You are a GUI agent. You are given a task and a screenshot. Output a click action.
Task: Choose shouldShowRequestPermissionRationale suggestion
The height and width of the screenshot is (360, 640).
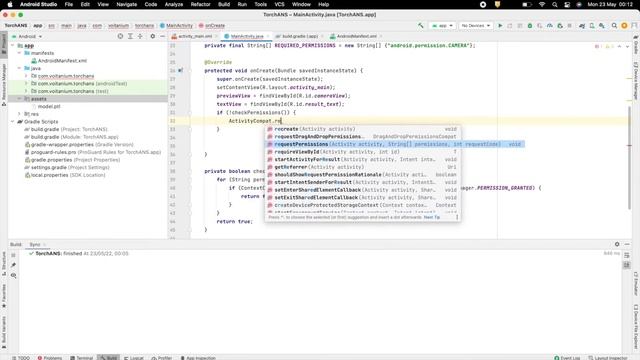(362, 175)
